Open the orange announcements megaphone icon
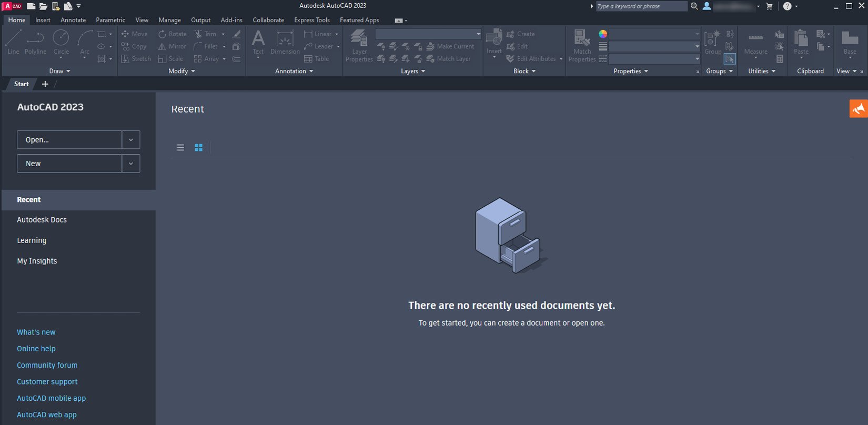Image resolution: width=868 pixels, height=425 pixels. point(859,108)
